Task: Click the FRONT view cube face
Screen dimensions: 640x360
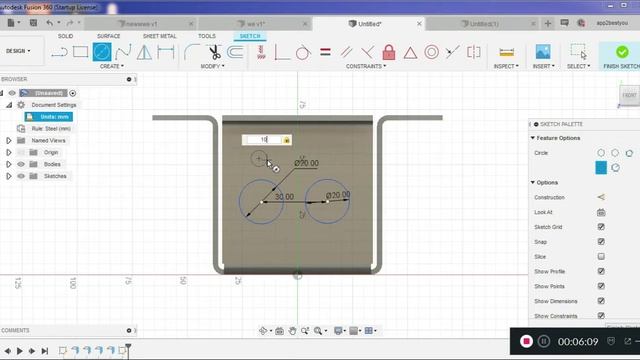Action: [x=629, y=95]
